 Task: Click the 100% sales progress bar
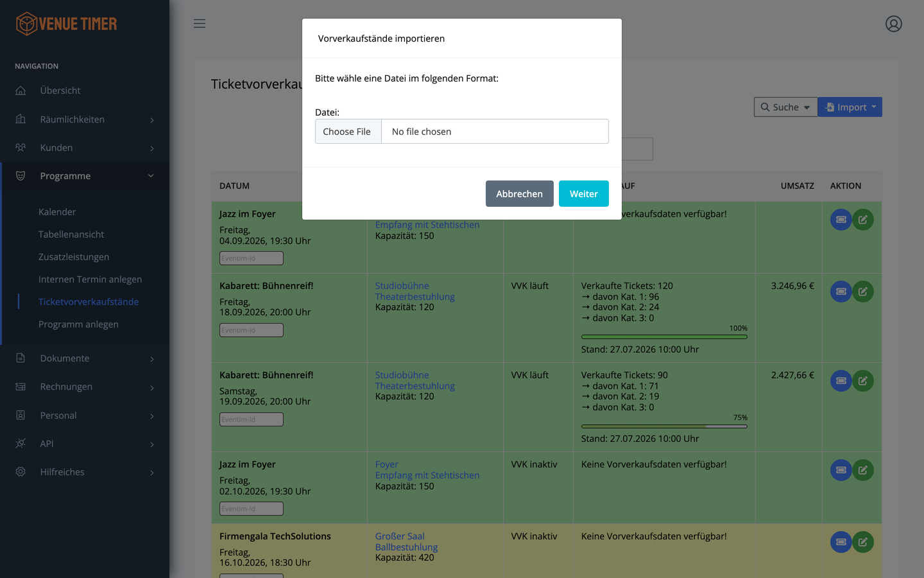(x=664, y=337)
